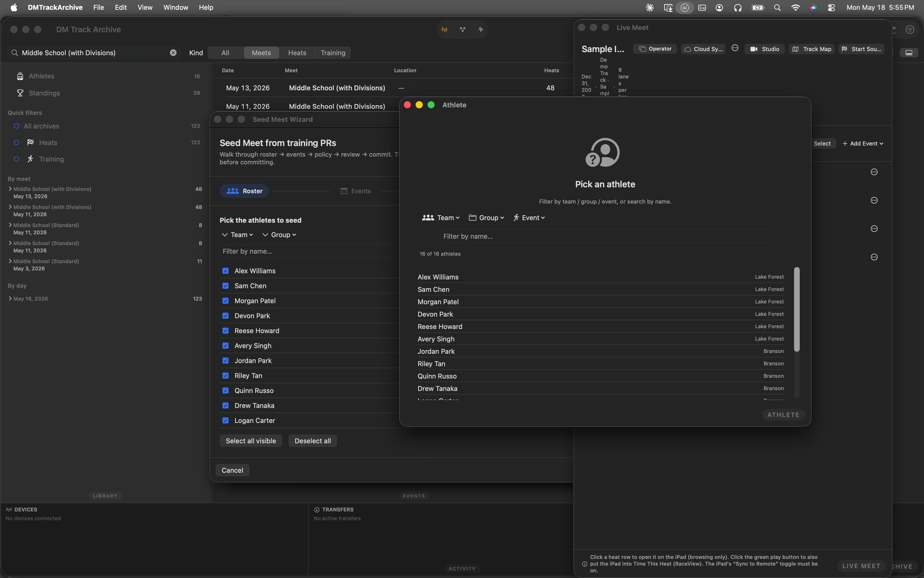Screen dimensions: 924x578
Task: Select the All archives quick filter radio
Action: [16, 126]
